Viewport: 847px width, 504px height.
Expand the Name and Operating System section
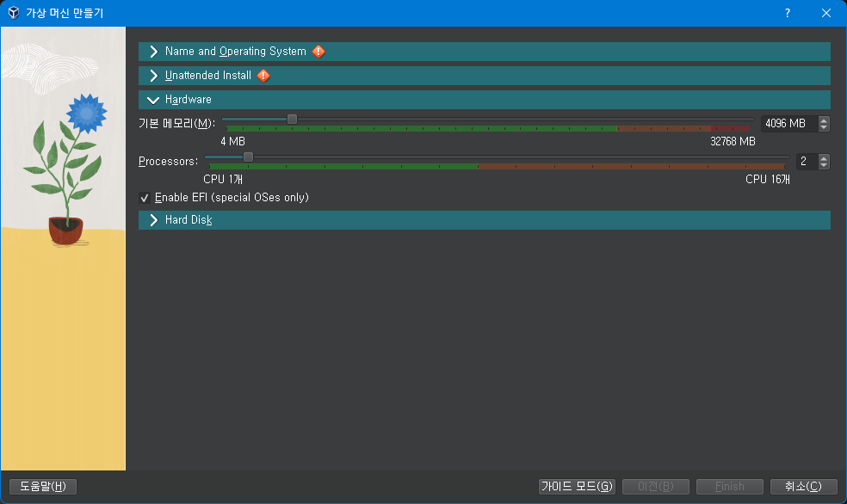[x=484, y=52]
